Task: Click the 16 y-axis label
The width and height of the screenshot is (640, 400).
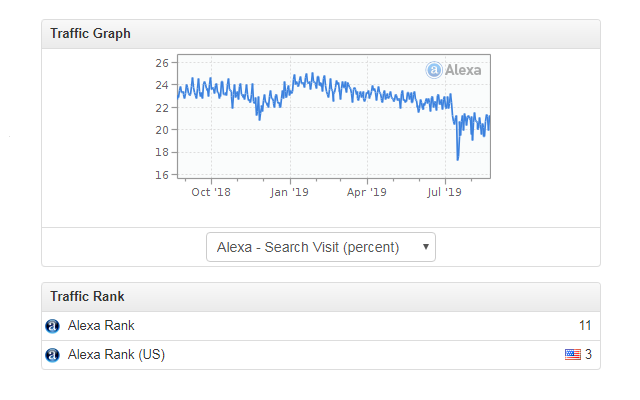Action: (x=161, y=175)
